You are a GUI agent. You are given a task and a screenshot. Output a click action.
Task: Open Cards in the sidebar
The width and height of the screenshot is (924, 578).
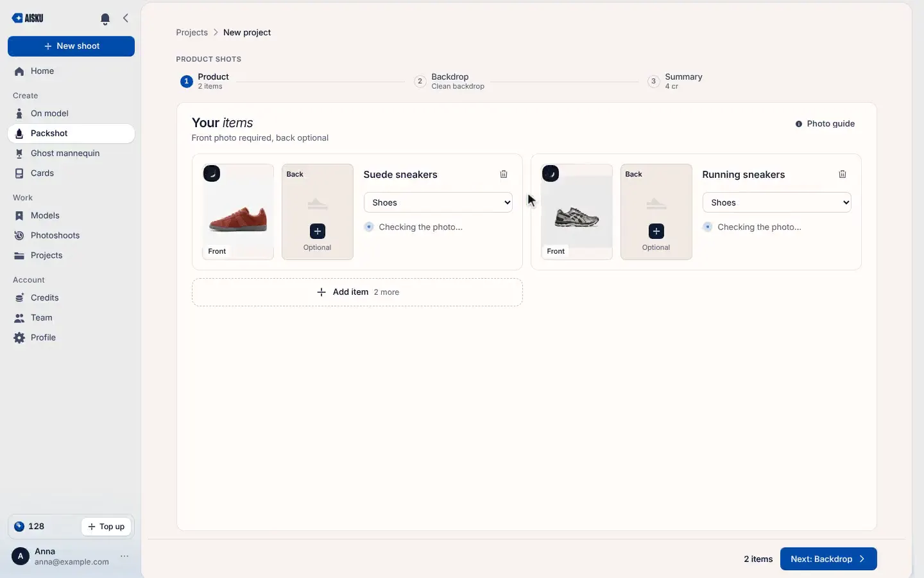(71, 173)
